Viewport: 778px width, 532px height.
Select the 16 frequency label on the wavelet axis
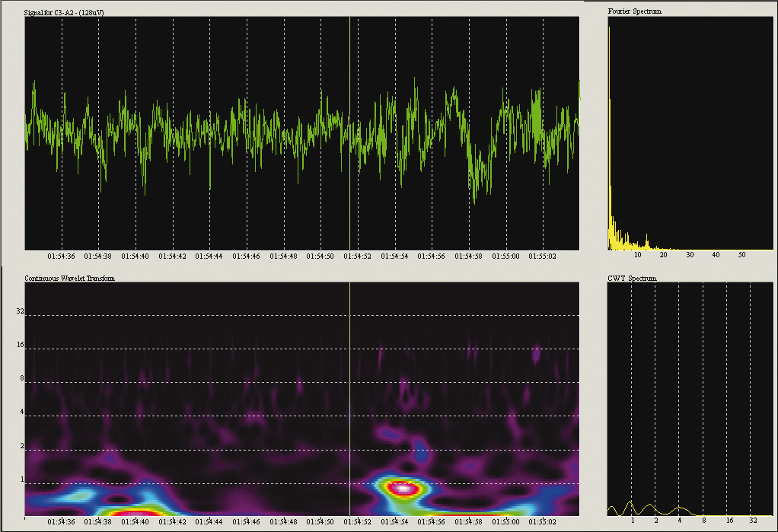pyautogui.click(x=21, y=346)
